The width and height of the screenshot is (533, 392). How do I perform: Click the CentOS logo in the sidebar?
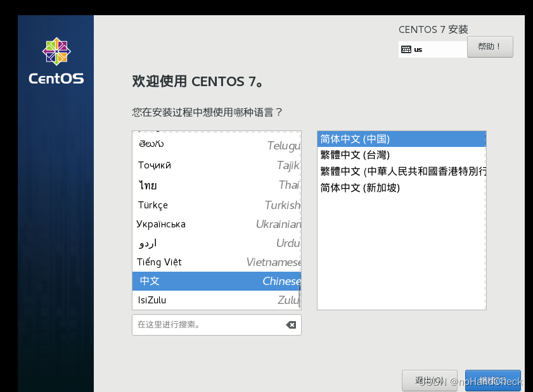(56, 61)
